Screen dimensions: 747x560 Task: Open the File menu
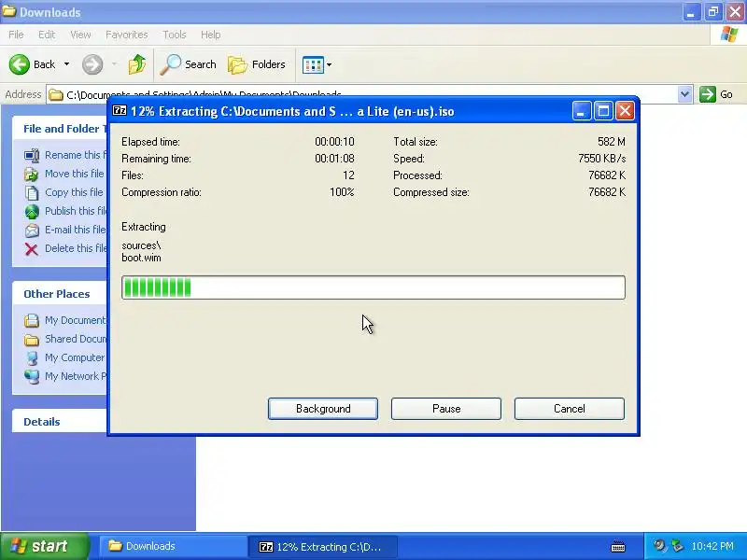pos(16,35)
